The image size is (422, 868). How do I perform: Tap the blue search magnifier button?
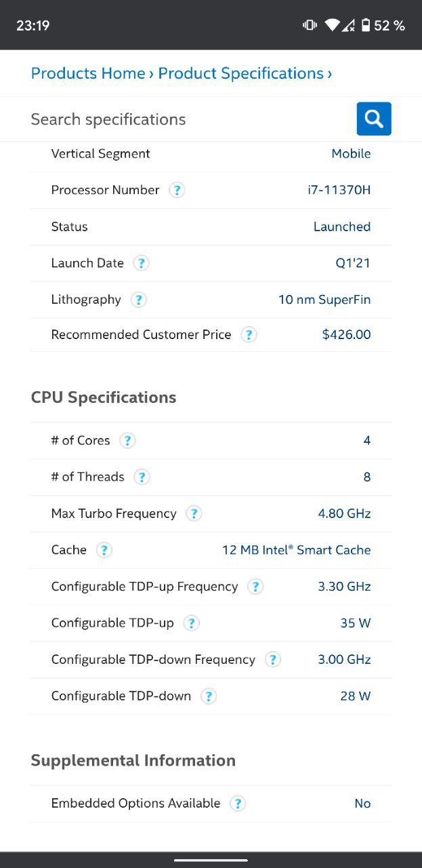(x=374, y=119)
